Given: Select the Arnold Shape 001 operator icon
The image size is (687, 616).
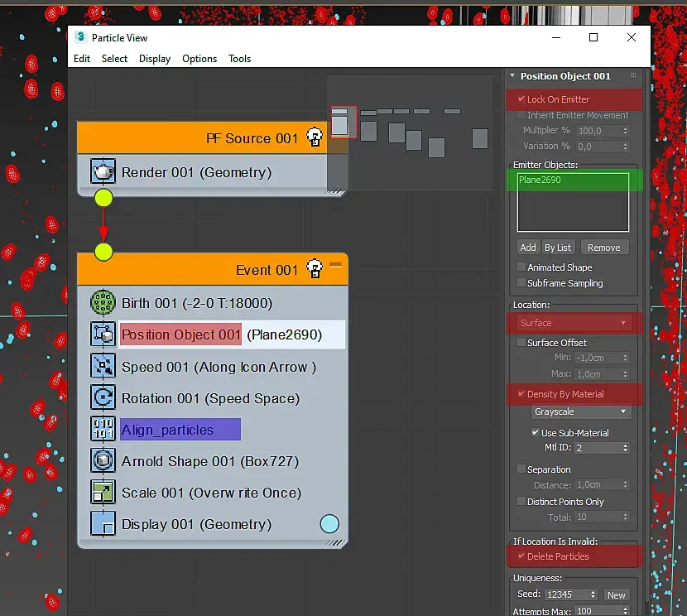Looking at the screenshot, I should 103,460.
